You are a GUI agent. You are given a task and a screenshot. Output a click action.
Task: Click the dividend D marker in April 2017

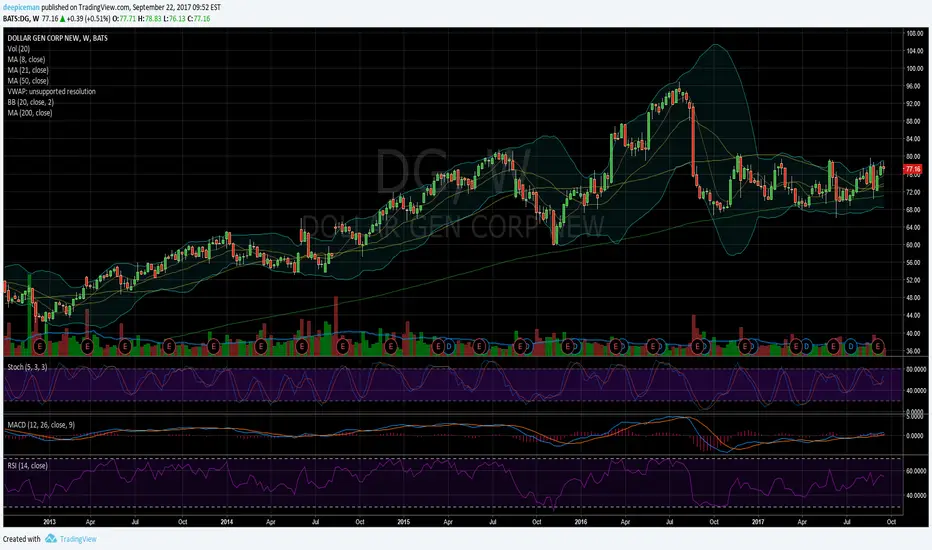pos(807,346)
